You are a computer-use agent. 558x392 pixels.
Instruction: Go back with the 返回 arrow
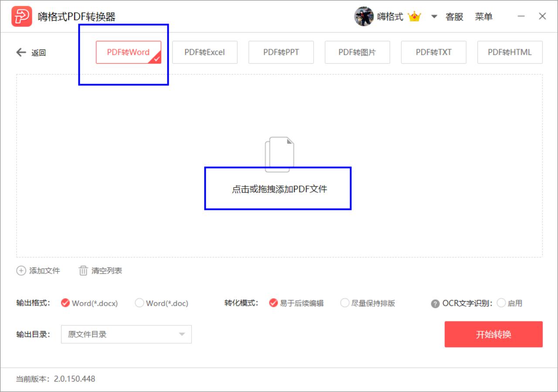click(31, 53)
